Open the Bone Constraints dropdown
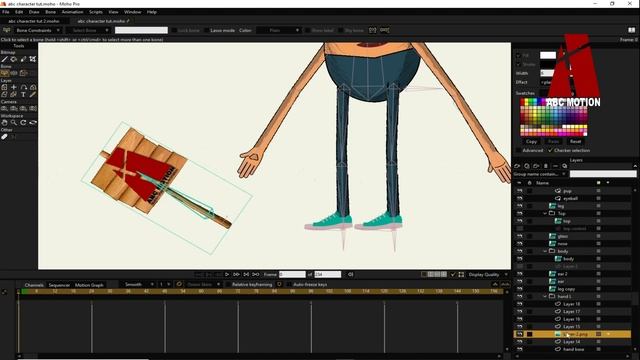This screenshot has width=640, height=360. [38, 30]
